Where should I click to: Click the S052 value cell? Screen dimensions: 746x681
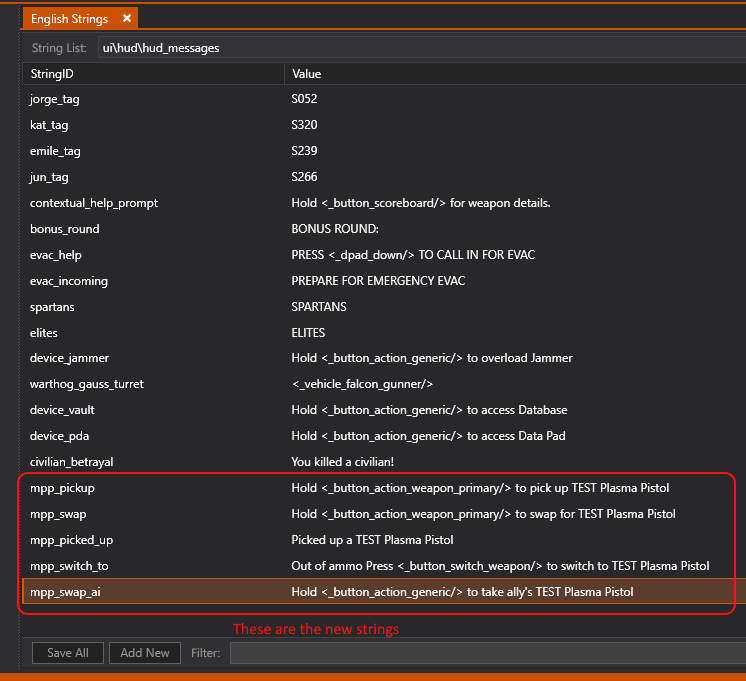pos(304,99)
